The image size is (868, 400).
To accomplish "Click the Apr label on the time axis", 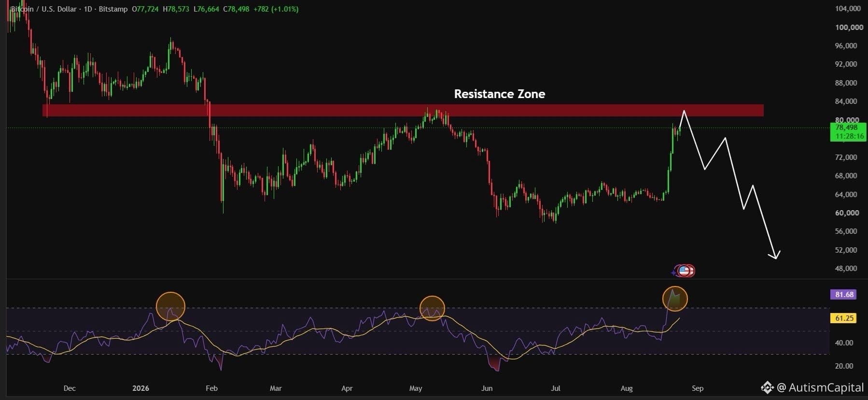I will [x=347, y=388].
